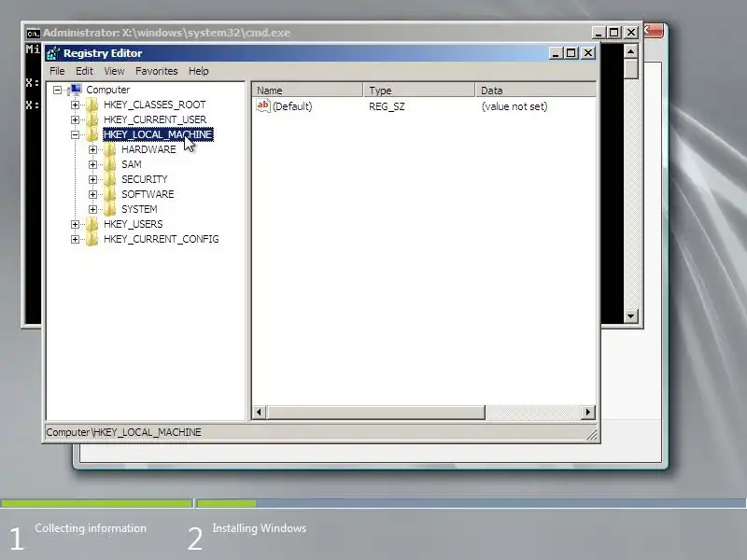747x560 pixels.
Task: Select the Computer tree label
Action: [108, 90]
